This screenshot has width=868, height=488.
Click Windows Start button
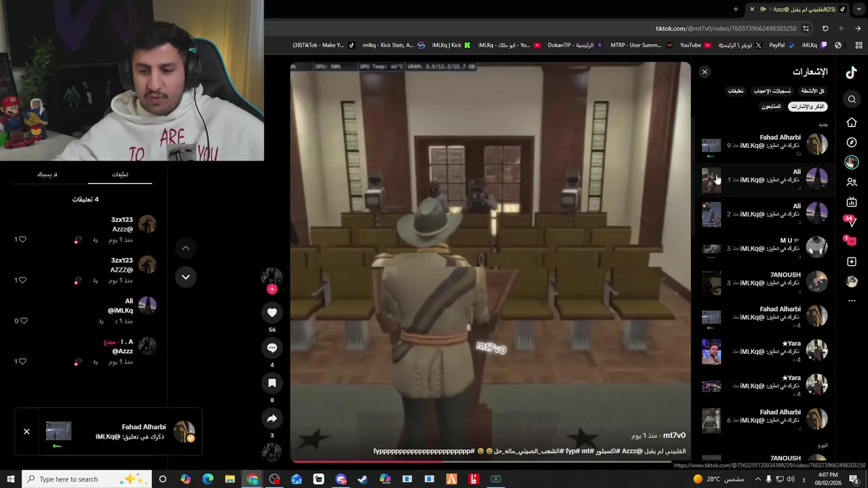coord(11,479)
